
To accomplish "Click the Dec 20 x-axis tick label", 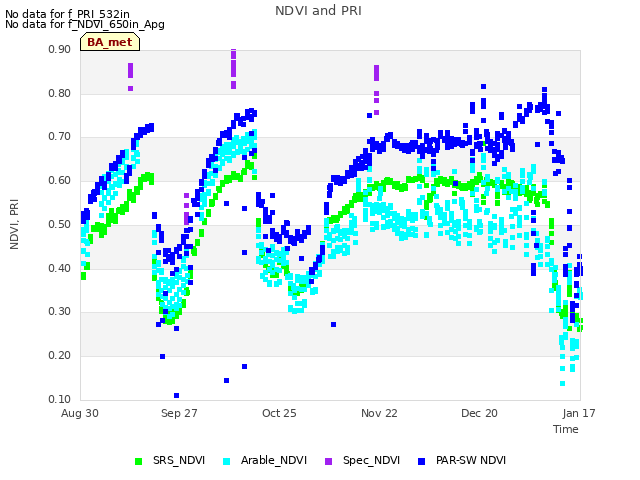I will point(479,413).
